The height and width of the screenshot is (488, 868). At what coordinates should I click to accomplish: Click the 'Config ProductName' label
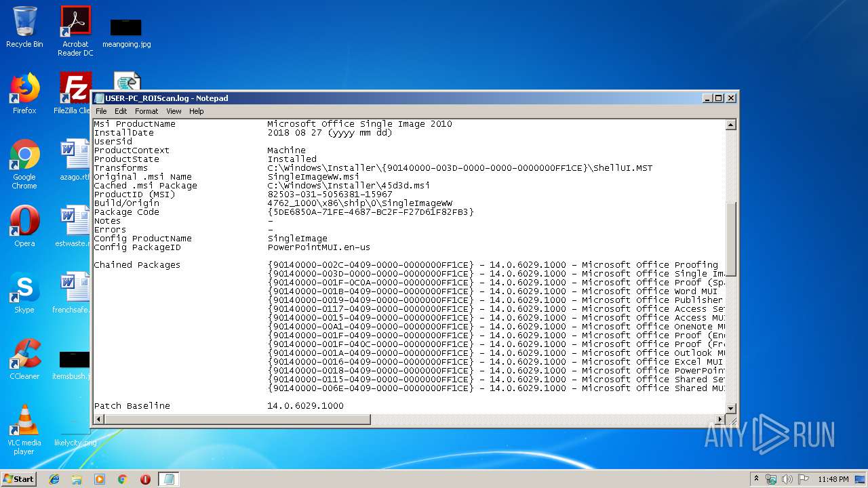142,239
